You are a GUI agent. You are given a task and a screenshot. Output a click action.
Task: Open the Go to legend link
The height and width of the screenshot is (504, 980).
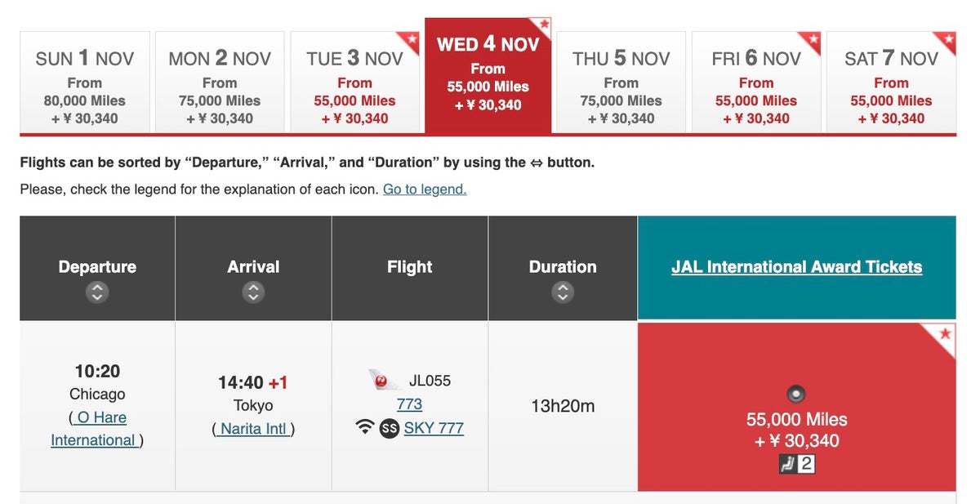coord(425,190)
